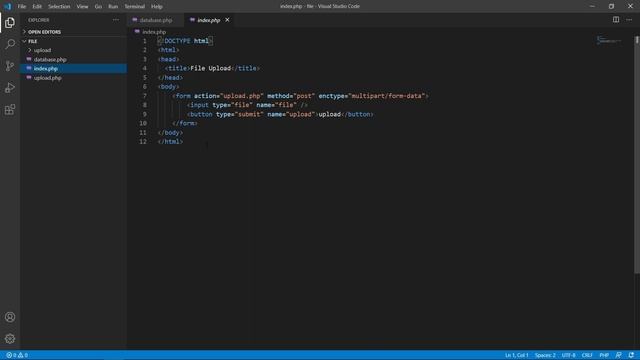Screen dimensions: 640x360
Task: Place cursor on "File Upload" title text
Action: pos(211,68)
